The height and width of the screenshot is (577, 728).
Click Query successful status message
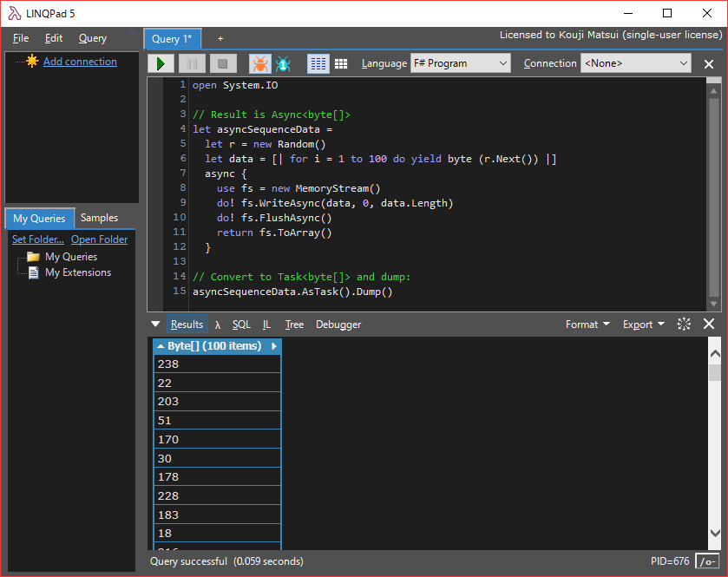click(x=226, y=561)
